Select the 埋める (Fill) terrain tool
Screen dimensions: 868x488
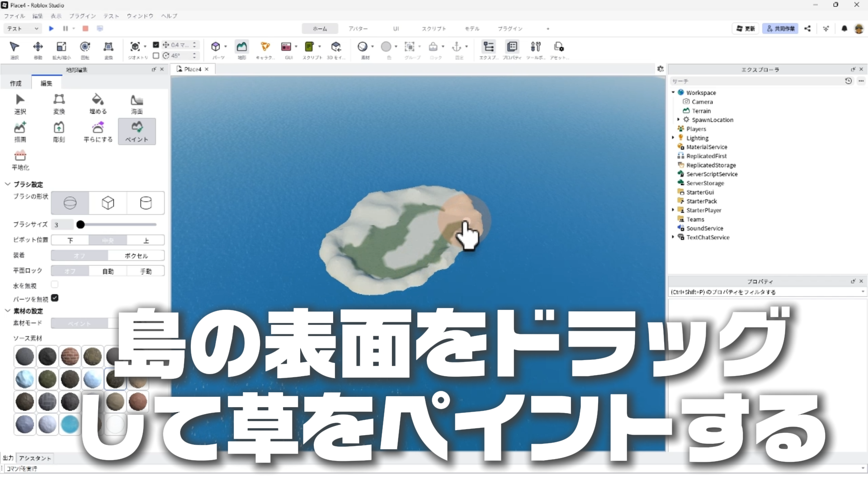point(98,103)
